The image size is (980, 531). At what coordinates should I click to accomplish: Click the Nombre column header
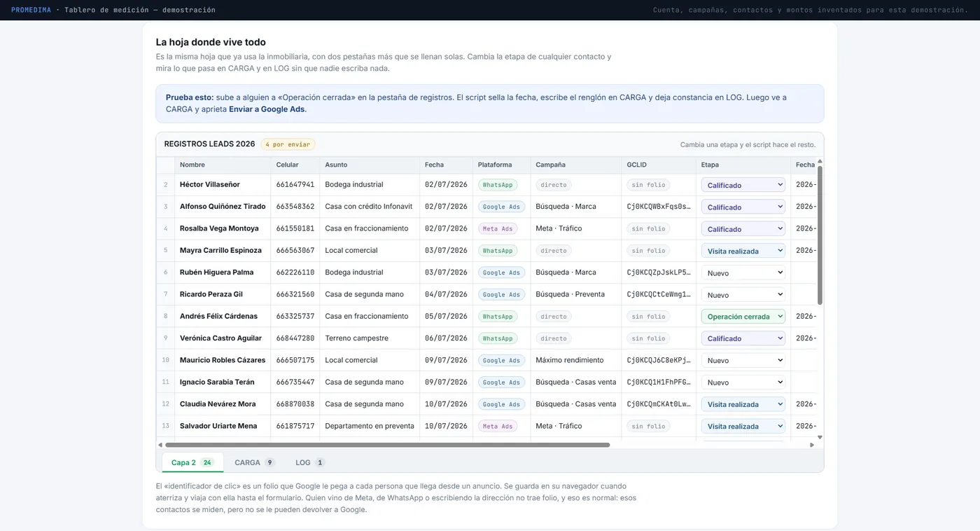tap(223, 165)
